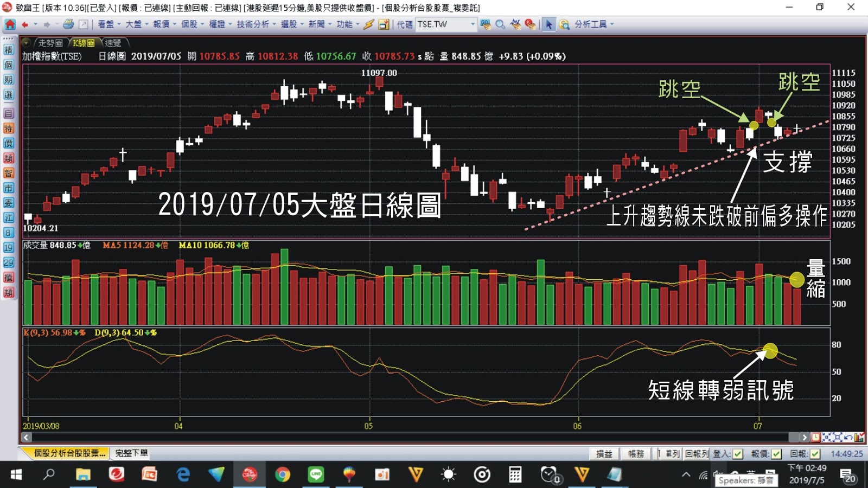
Task: Switch to the K線圖 tab
Action: (84, 43)
